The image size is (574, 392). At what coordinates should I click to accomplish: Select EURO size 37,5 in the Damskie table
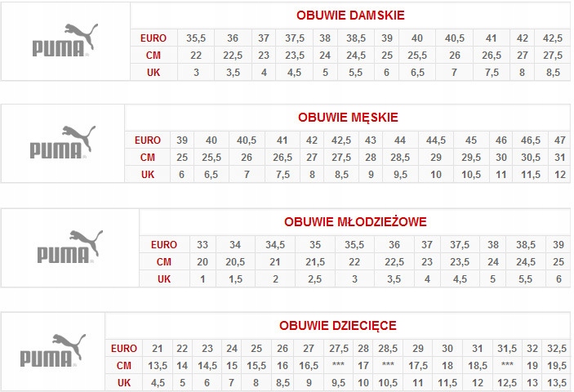(x=295, y=38)
